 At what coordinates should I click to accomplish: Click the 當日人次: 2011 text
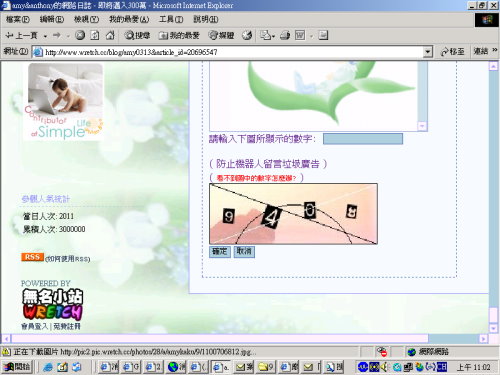[x=48, y=216]
